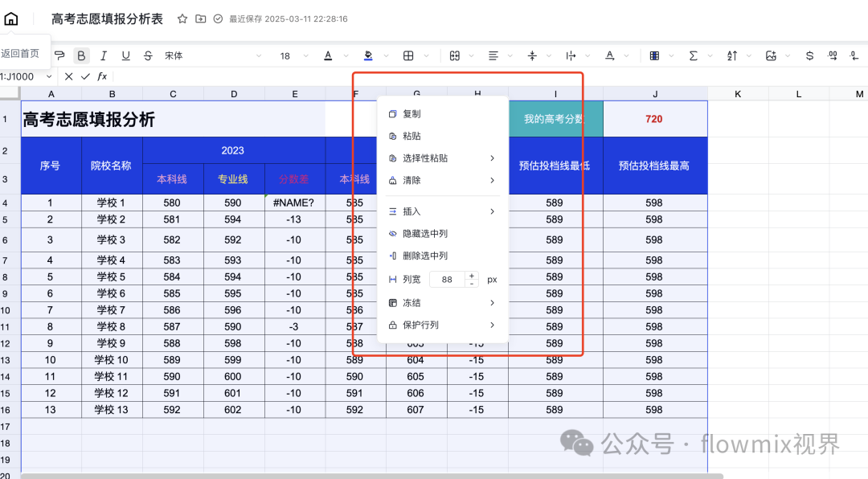Image resolution: width=868 pixels, height=479 pixels.
Task: Increase decimal places using toolbar icon
Action: (830, 55)
